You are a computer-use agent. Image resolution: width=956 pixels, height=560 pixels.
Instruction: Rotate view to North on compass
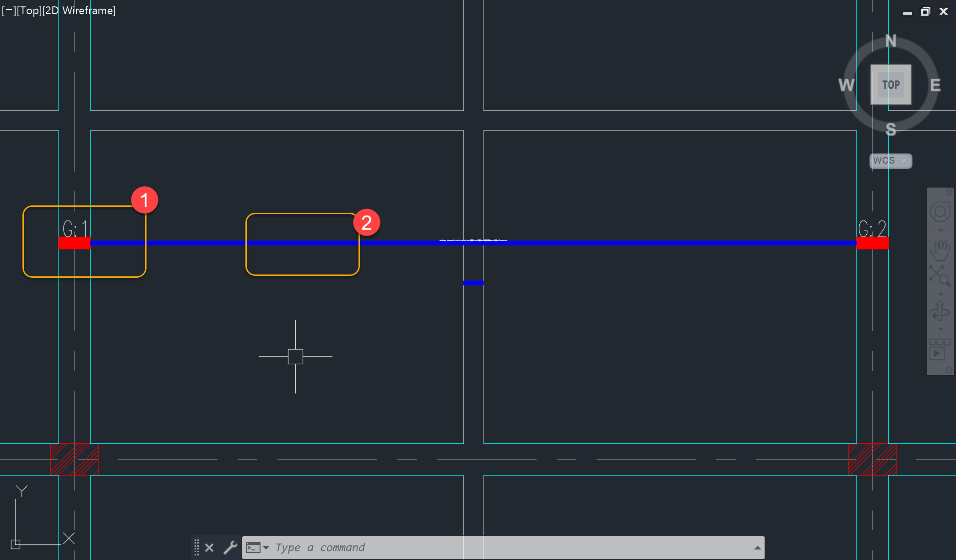pos(891,41)
